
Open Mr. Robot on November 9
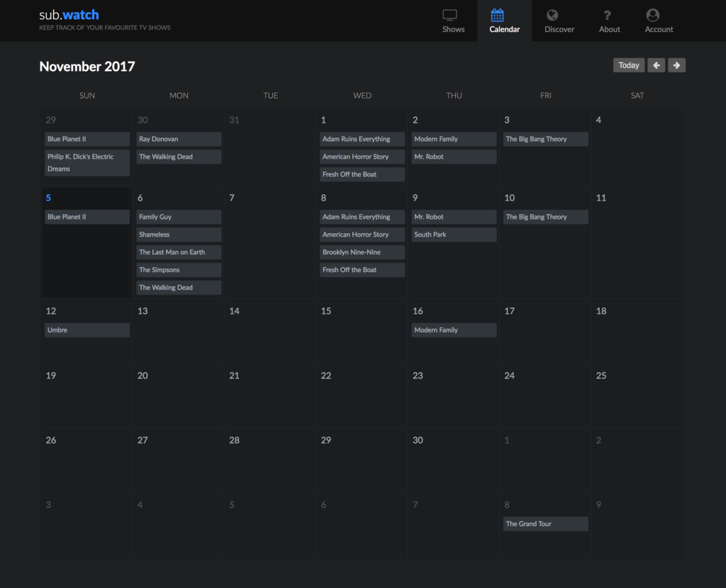[454, 217]
